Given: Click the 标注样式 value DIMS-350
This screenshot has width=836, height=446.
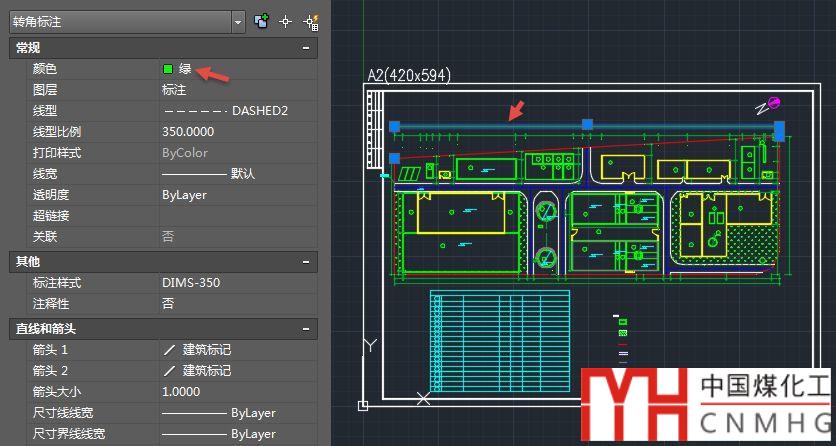Looking at the screenshot, I should tap(191, 283).
